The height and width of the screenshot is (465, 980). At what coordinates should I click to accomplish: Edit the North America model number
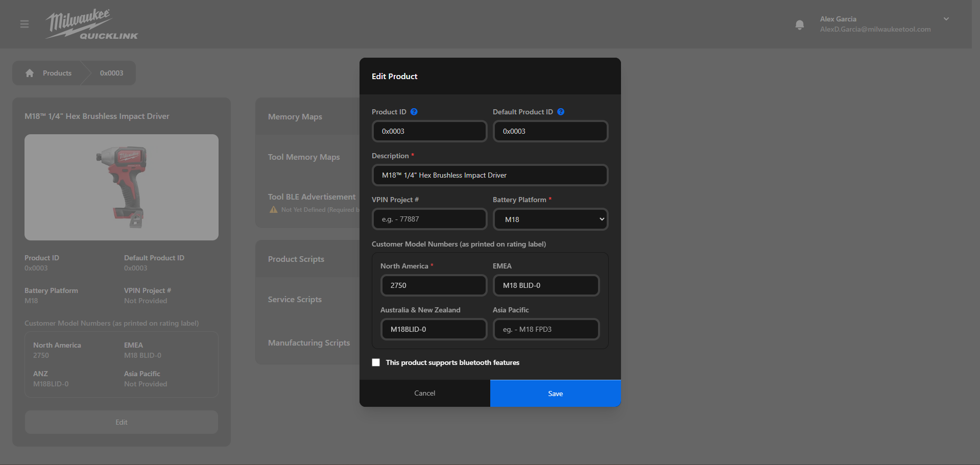434,285
